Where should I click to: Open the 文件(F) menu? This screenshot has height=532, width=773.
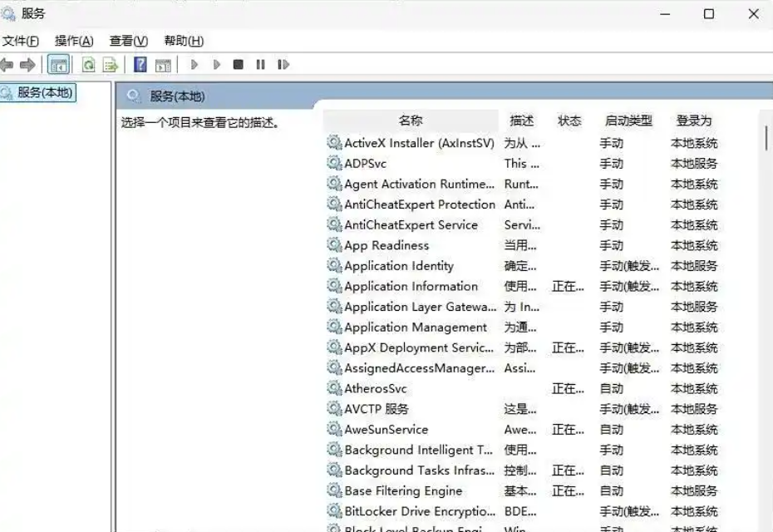click(21, 41)
